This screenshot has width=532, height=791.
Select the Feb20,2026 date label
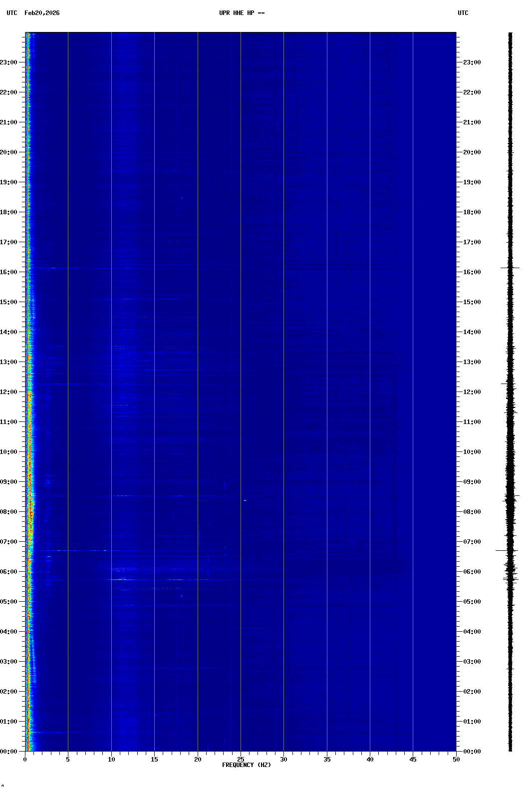[42, 13]
